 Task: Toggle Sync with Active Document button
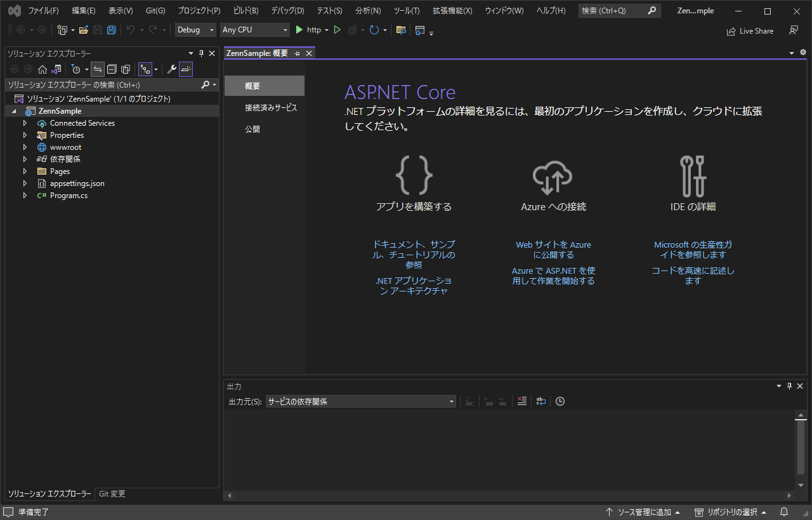98,69
